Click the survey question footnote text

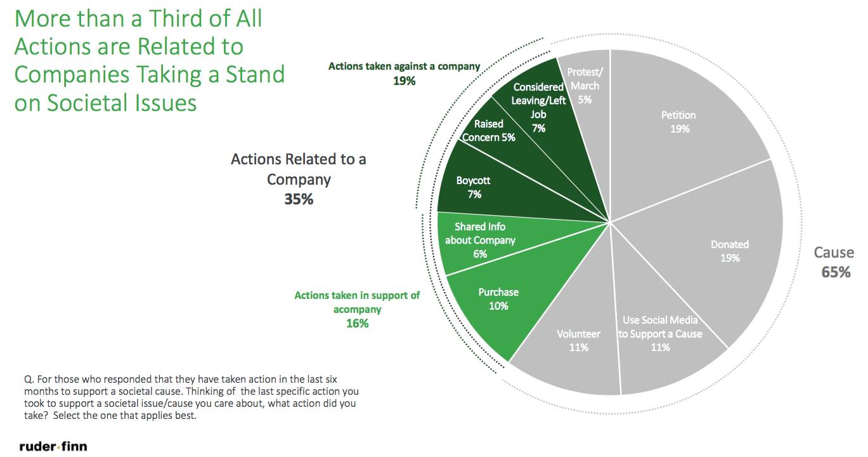(x=191, y=397)
